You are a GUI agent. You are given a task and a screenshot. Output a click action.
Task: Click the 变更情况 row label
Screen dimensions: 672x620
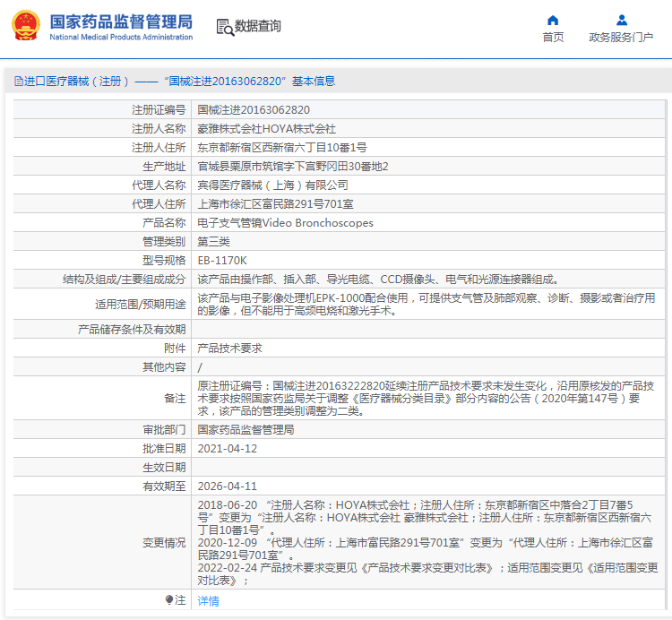(164, 543)
